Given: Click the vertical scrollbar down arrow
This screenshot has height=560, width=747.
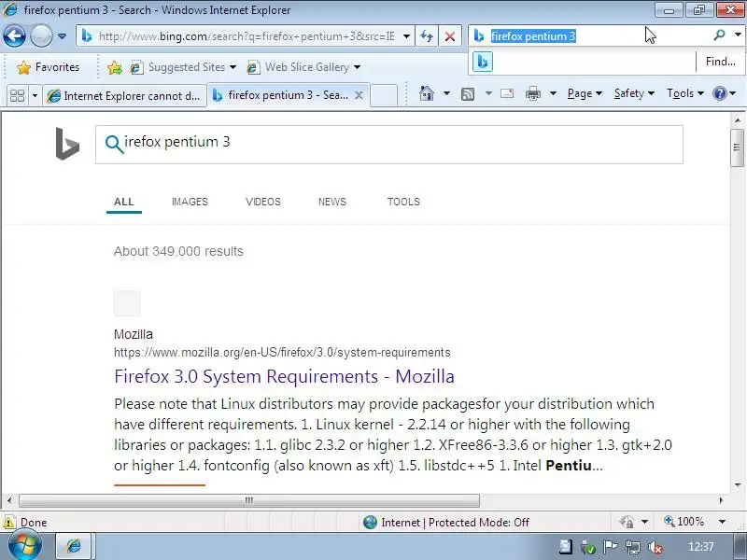Looking at the screenshot, I should click(x=737, y=485).
